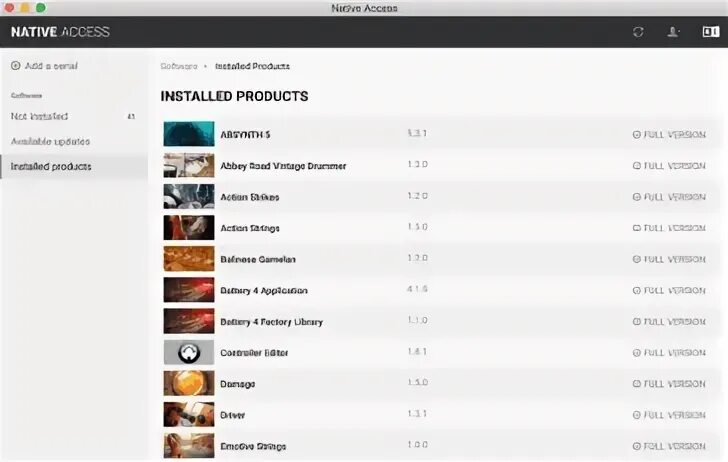728x462 pixels.
Task: Click Battery 4 Factory Library name
Action: [x=272, y=321]
